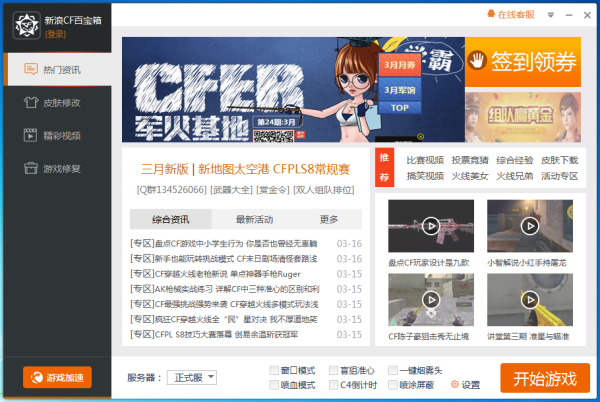
Task: Click the 签到领券 sign-in coupon banner
Action: (x=522, y=61)
